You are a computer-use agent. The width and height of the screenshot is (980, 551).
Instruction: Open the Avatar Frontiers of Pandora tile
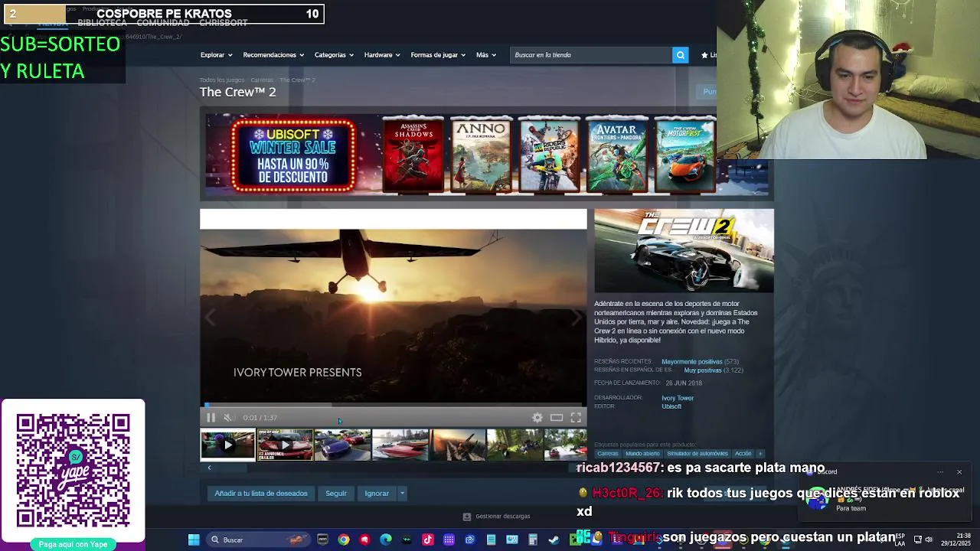pos(617,154)
